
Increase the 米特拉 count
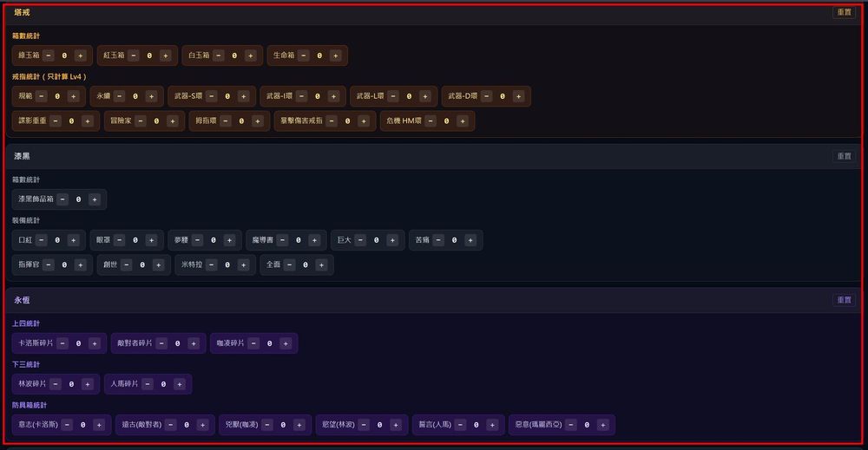point(243,265)
